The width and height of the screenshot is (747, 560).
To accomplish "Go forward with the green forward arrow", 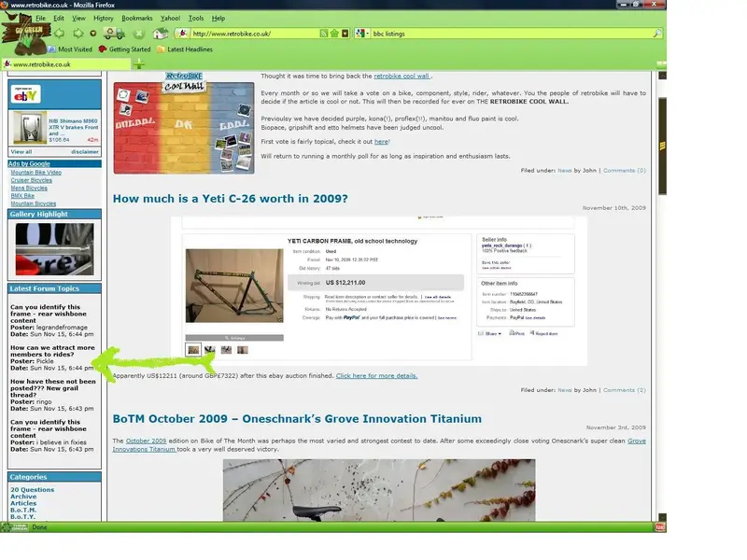I will (78, 34).
